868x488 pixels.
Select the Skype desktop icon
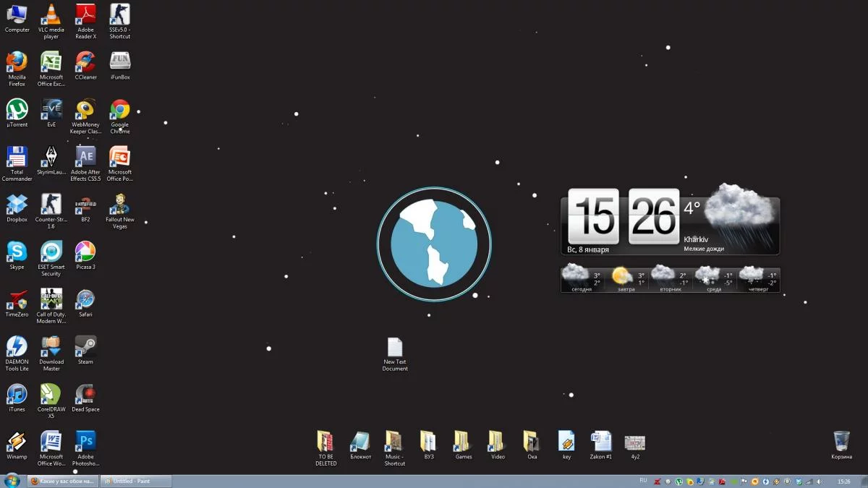coord(17,256)
